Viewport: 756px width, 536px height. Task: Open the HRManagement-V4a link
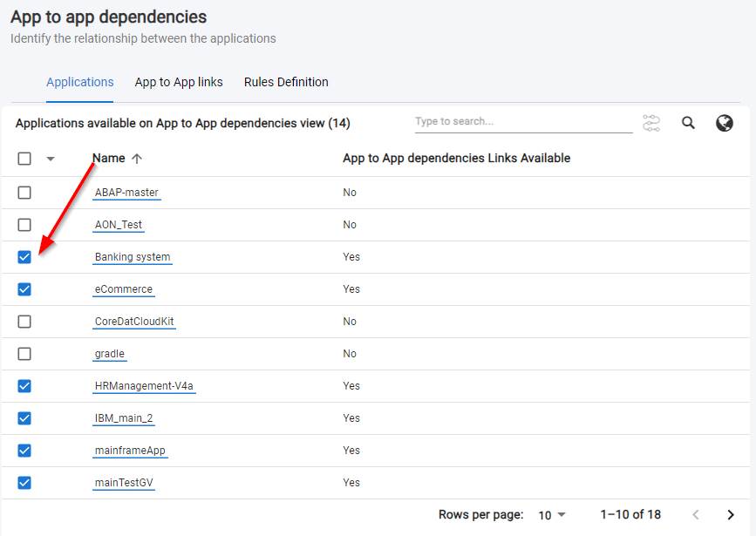[x=144, y=386]
